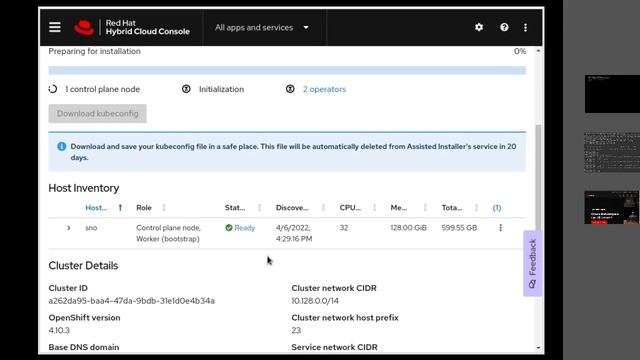640x360 pixels.
Task: Sort hosts by Discovered column
Action: pos(292,208)
